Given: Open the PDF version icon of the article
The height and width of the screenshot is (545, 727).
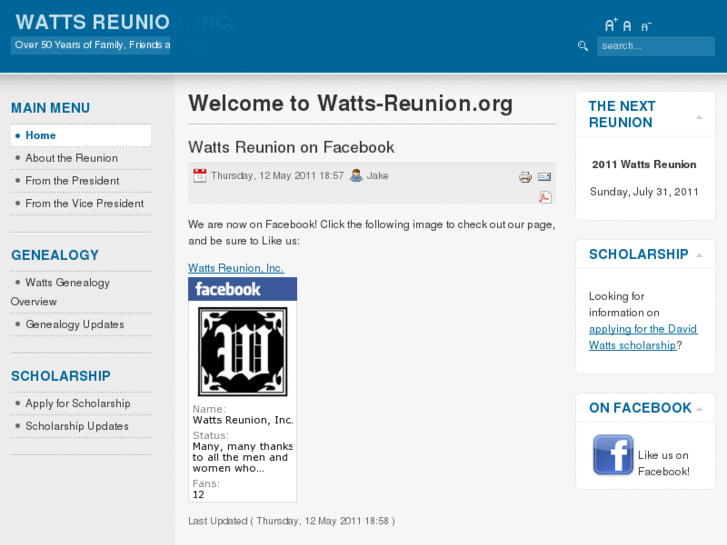Looking at the screenshot, I should (x=545, y=197).
